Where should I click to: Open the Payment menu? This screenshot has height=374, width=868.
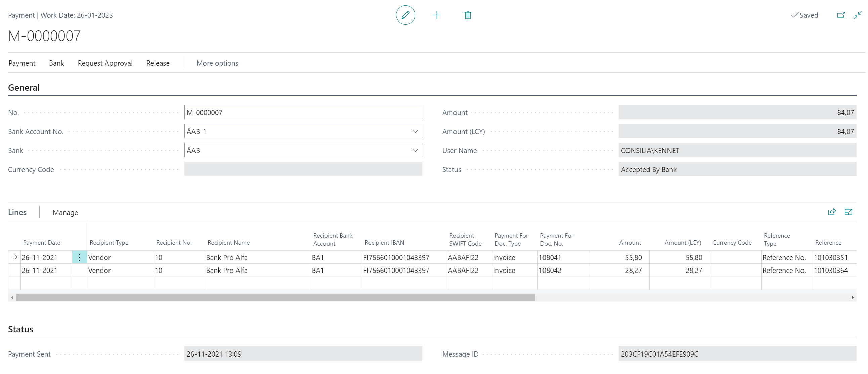point(22,63)
